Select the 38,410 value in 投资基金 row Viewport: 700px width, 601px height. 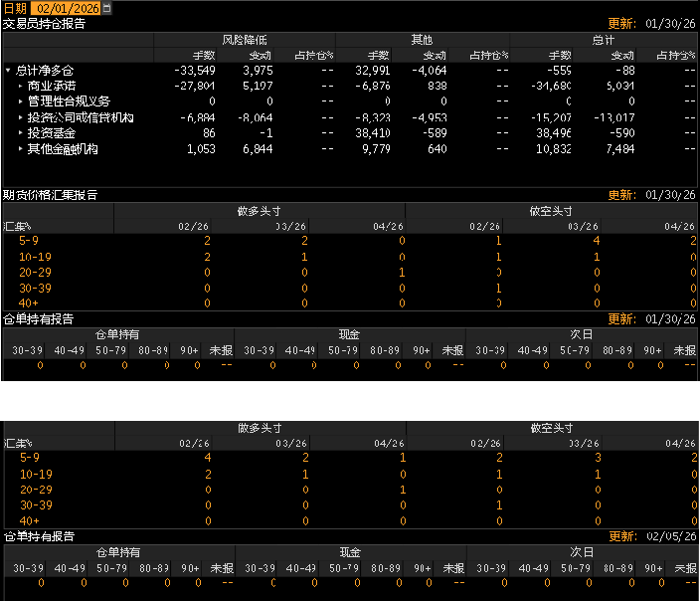point(369,132)
